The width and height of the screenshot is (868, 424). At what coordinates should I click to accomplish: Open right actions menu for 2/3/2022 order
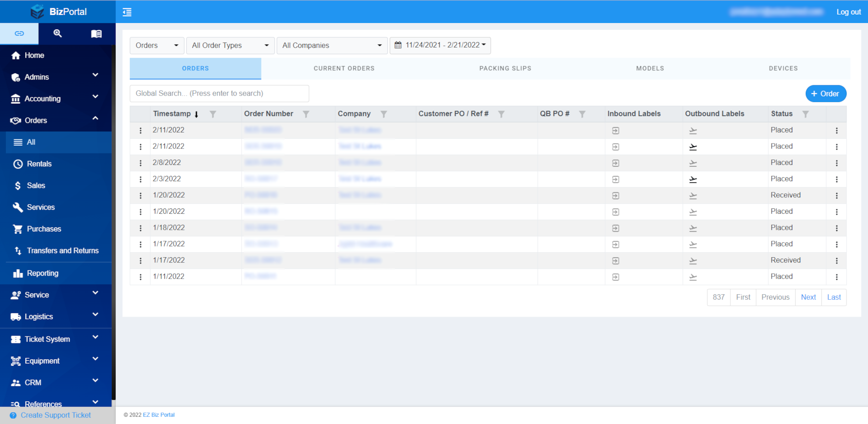(836, 180)
